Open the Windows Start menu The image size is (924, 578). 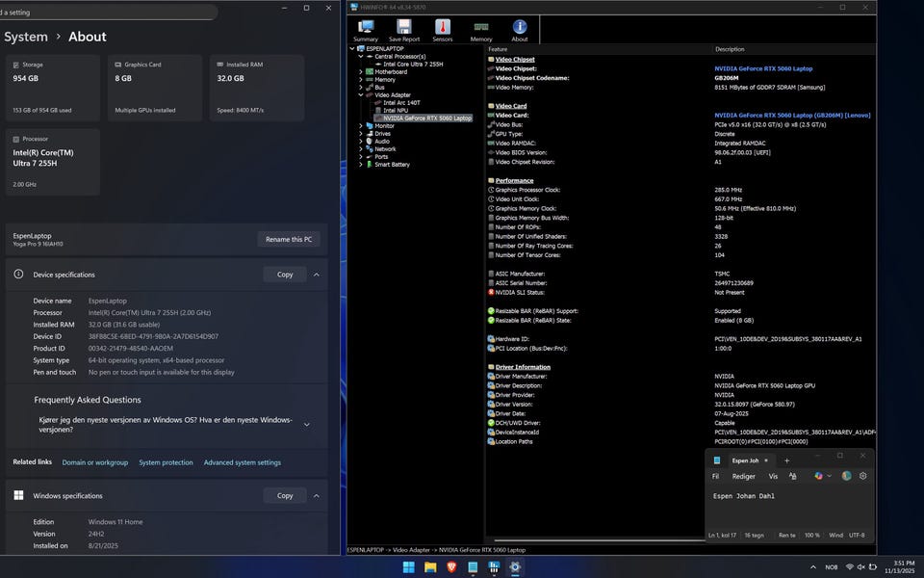pos(409,566)
